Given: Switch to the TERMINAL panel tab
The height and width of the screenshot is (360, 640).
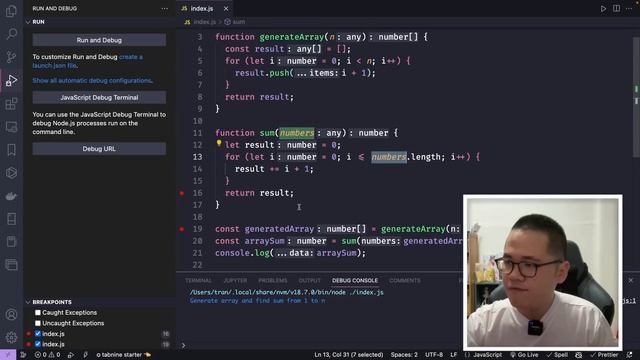Looking at the screenshot, I should [x=198, y=280].
